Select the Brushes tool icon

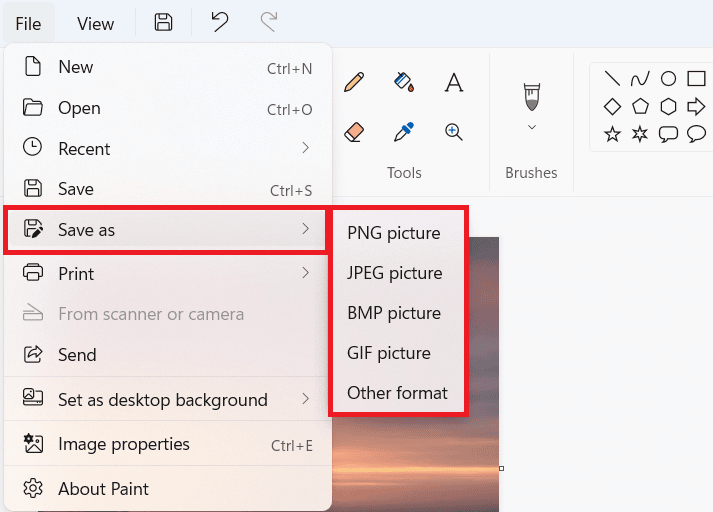coord(532,97)
